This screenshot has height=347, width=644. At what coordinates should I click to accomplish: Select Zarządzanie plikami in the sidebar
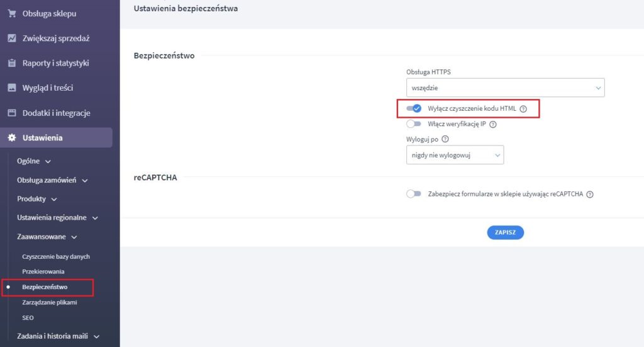pos(49,303)
